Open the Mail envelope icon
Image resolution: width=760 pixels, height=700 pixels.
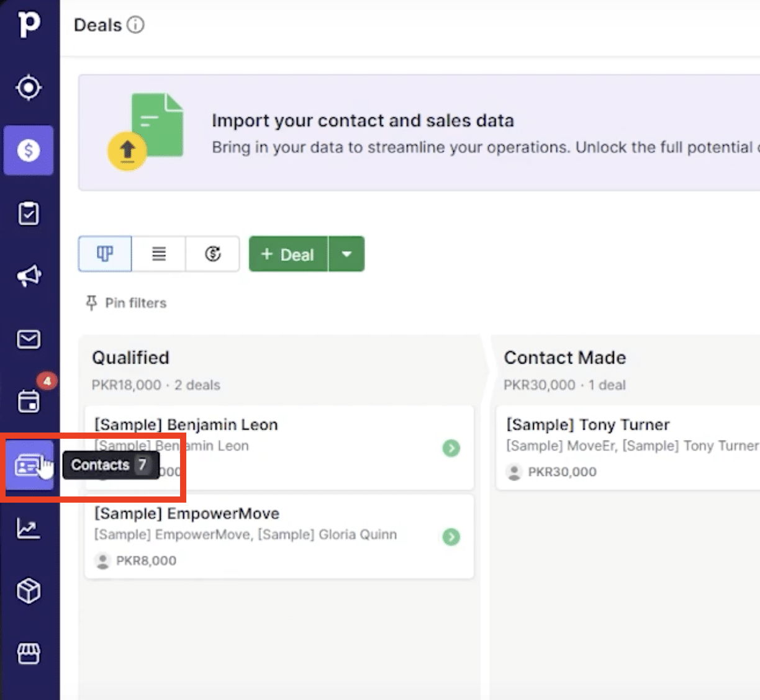29,339
